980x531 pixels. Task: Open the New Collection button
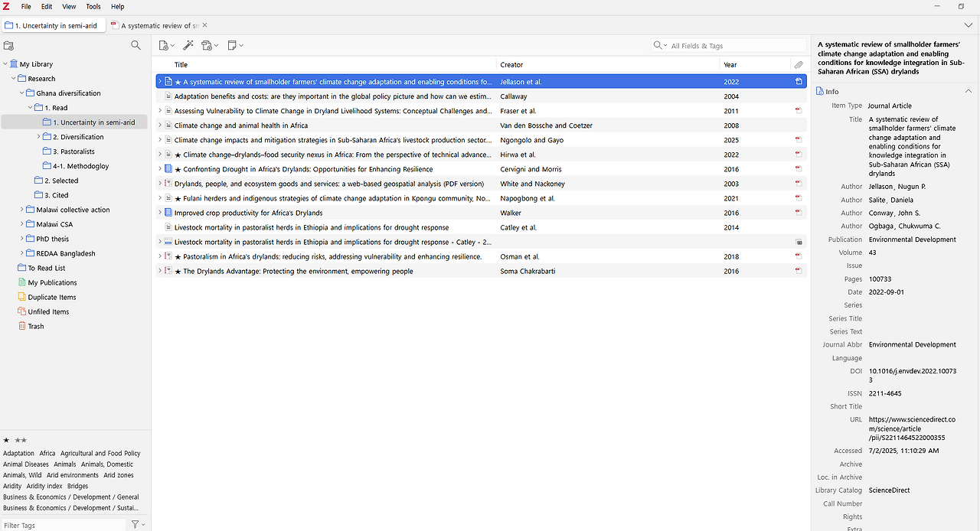[x=9, y=46]
